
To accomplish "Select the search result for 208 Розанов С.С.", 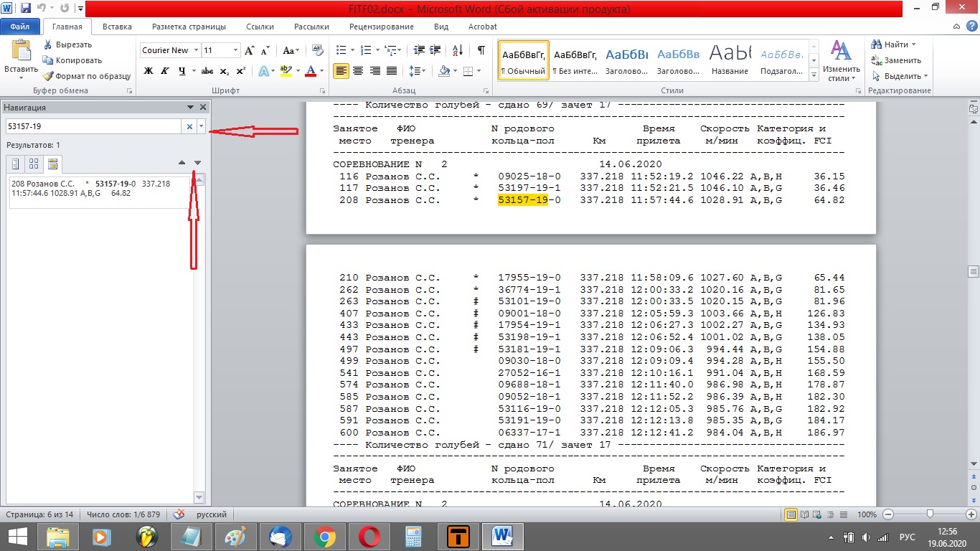I will click(99, 193).
